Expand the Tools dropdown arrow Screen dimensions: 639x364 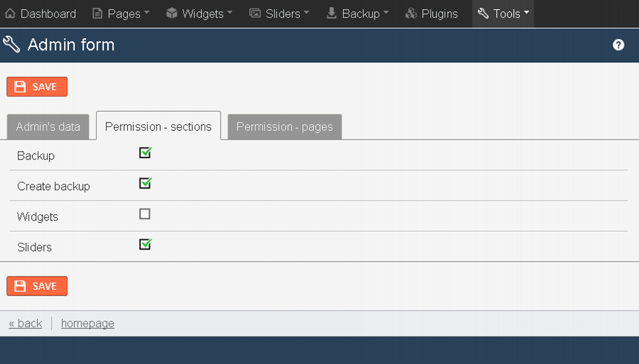[526, 13]
